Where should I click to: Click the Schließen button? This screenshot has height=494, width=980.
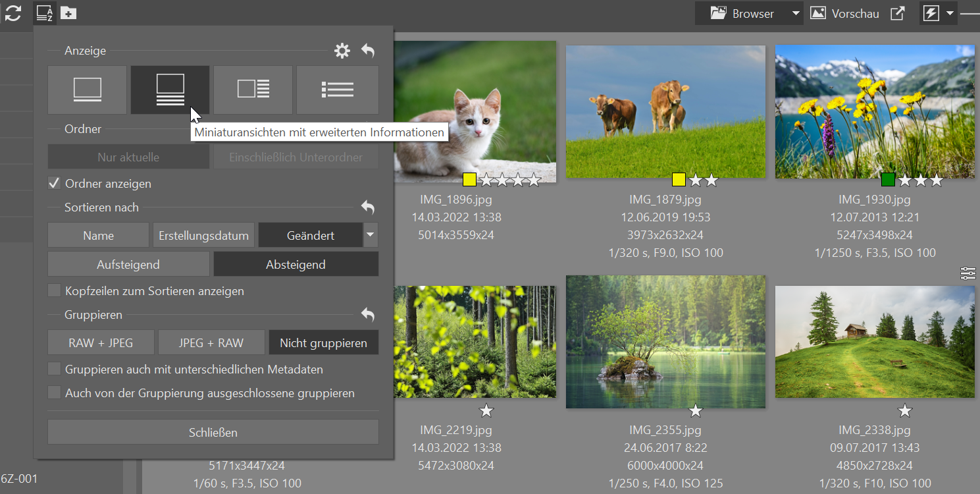[x=213, y=432]
